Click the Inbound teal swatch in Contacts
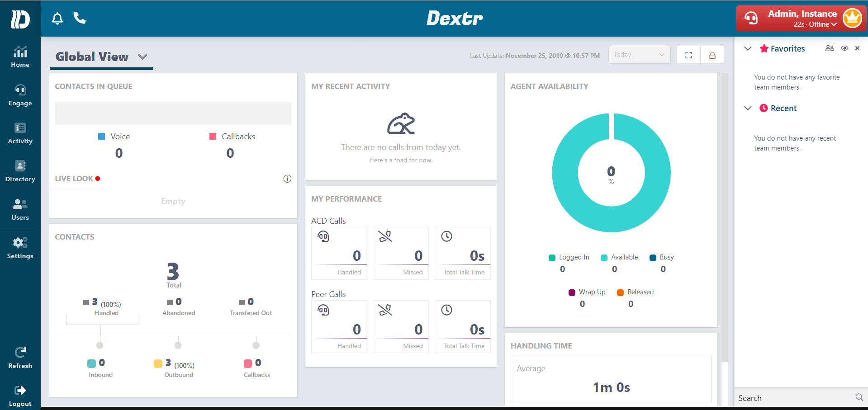This screenshot has width=868, height=410. pos(91,363)
